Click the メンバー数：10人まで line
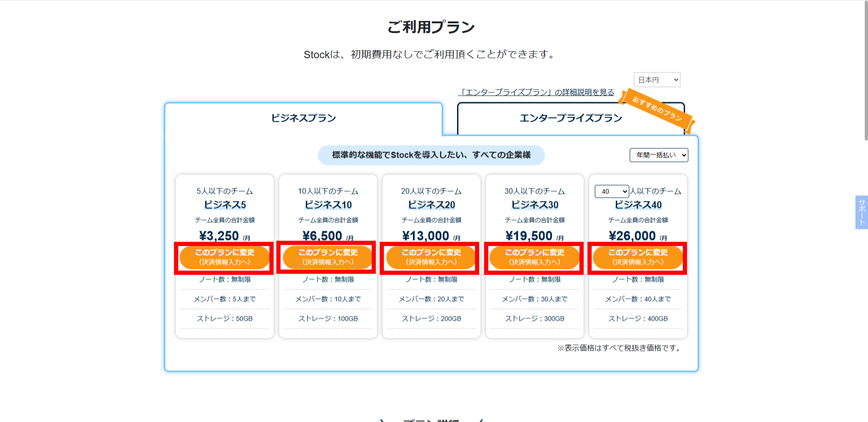The image size is (868, 422). pyautogui.click(x=328, y=299)
